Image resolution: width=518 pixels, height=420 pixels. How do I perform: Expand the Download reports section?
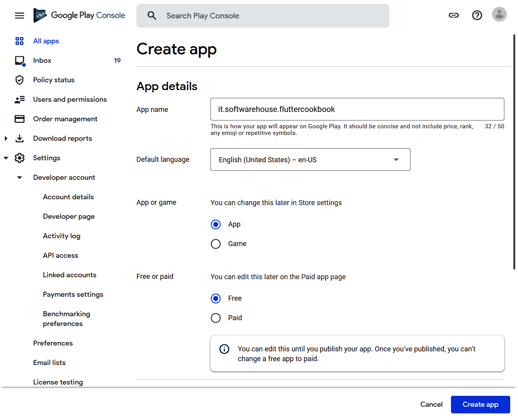[x=6, y=138]
